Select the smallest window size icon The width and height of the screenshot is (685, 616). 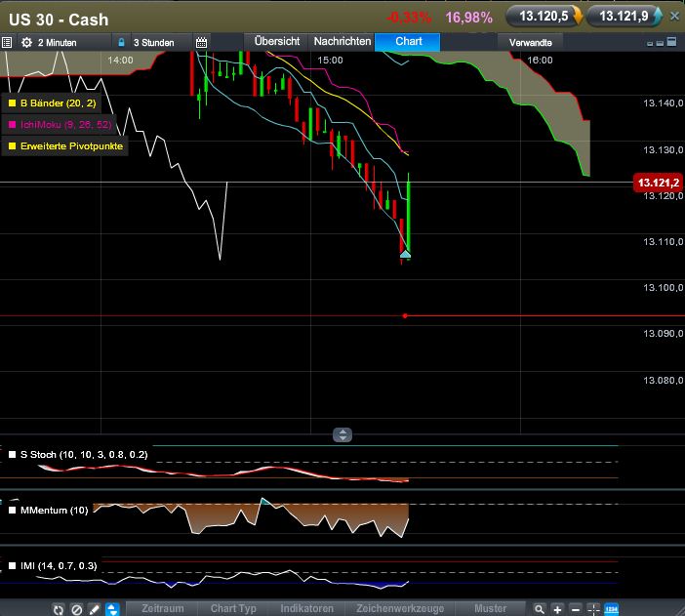[650, 44]
